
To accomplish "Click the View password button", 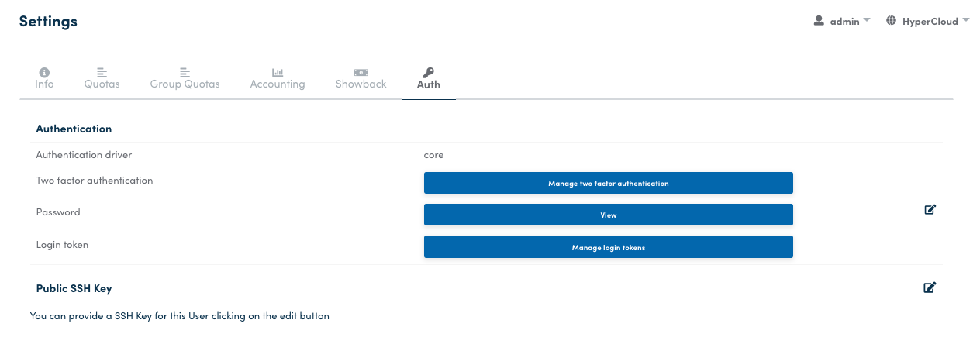I will (x=608, y=215).
